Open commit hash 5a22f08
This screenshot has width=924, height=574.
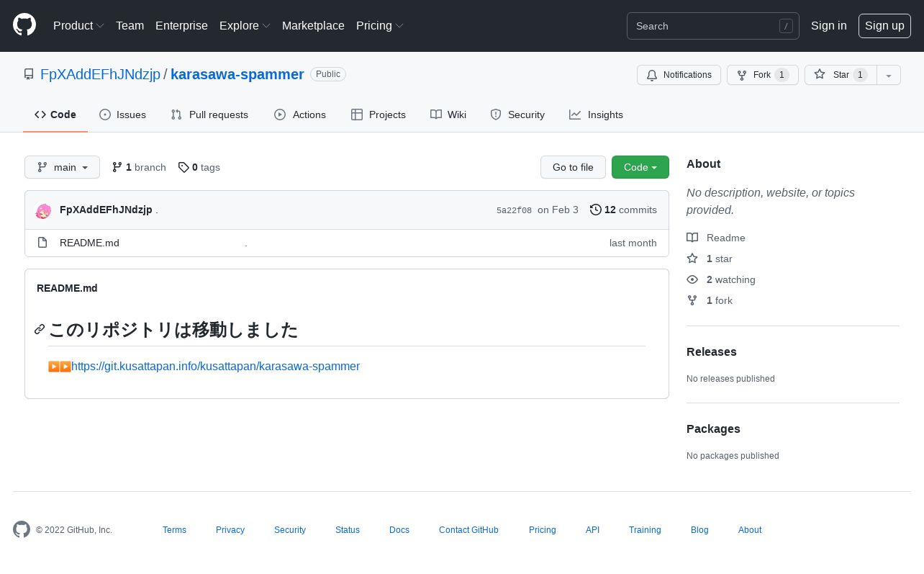(x=514, y=210)
